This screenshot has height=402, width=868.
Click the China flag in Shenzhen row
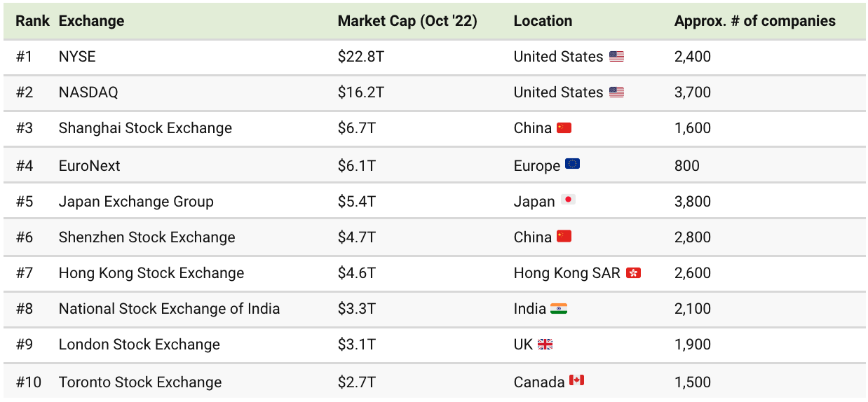click(x=564, y=237)
